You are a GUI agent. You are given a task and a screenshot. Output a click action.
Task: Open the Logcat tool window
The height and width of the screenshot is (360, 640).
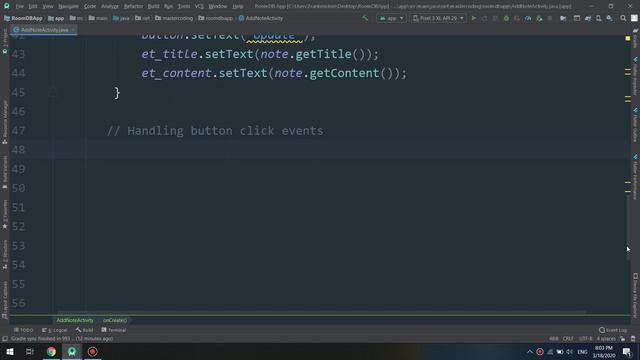tap(54, 330)
